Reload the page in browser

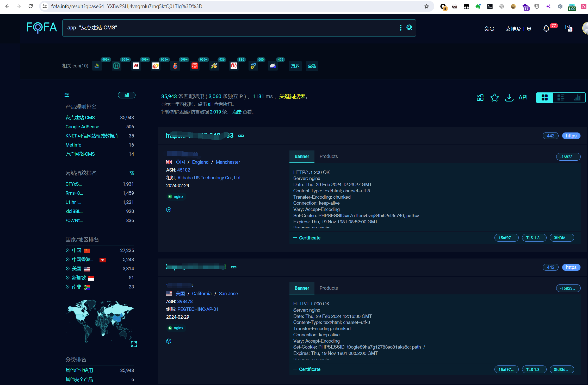click(x=30, y=6)
